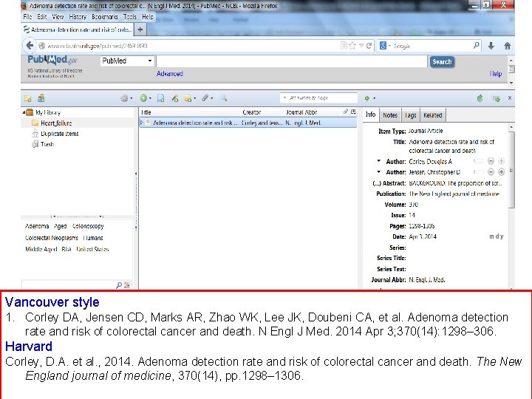Open Firefox Downloads arrow icon

(x=491, y=46)
